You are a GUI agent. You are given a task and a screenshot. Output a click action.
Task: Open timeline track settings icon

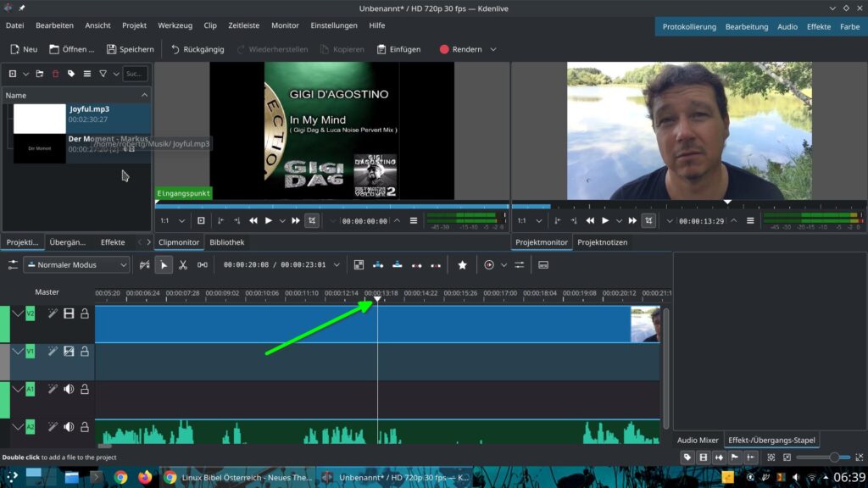pos(13,265)
